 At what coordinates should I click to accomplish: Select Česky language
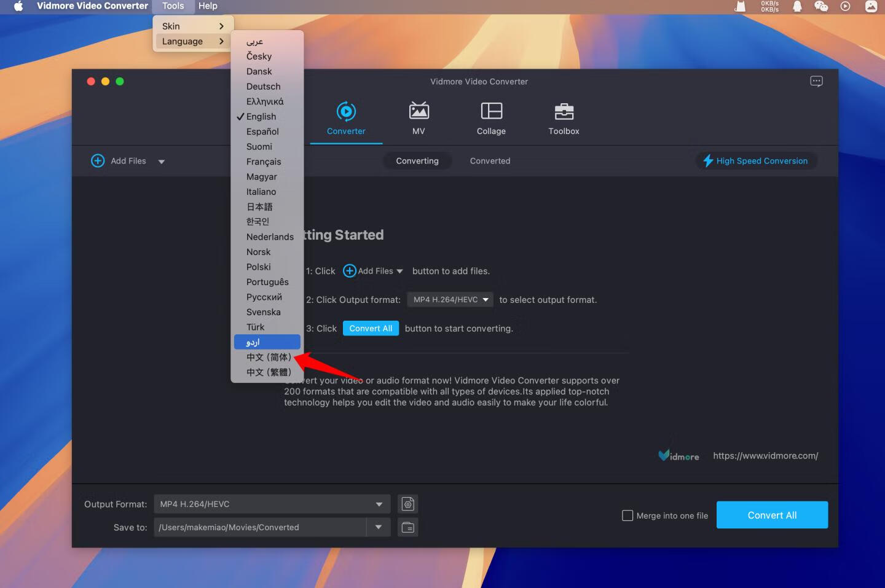[267, 56]
